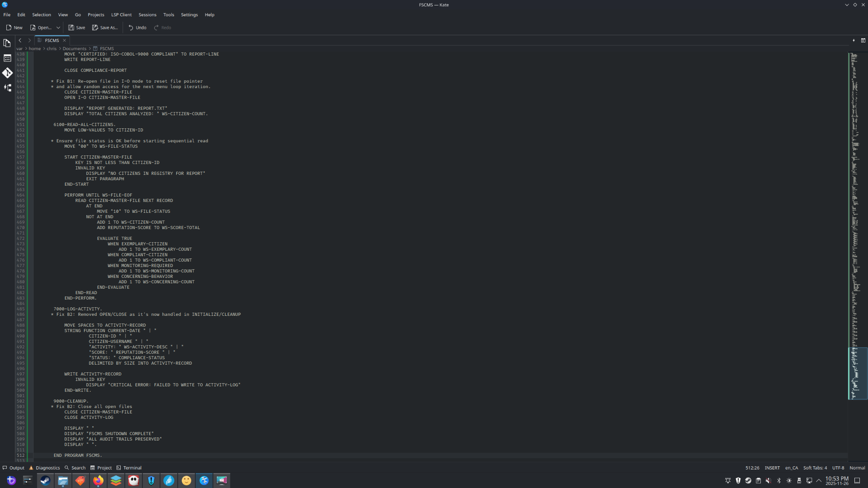This screenshot has width=868, height=488.
Task: Expand the Open recent files dropdown arrow
Action: [58, 28]
